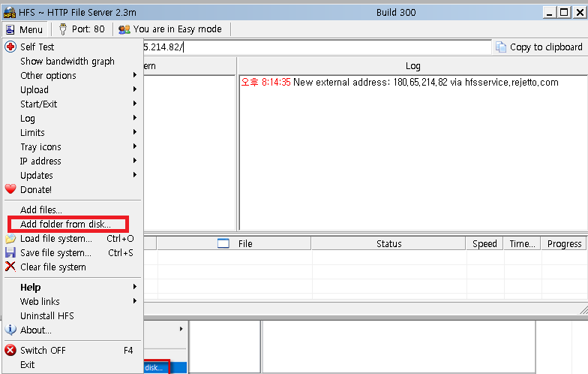The width and height of the screenshot is (588, 374).
Task: Click in the server address field
Action: tap(316, 47)
